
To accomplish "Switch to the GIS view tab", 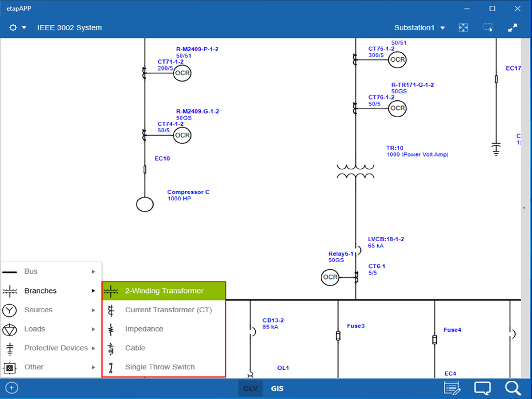I will coord(277,388).
